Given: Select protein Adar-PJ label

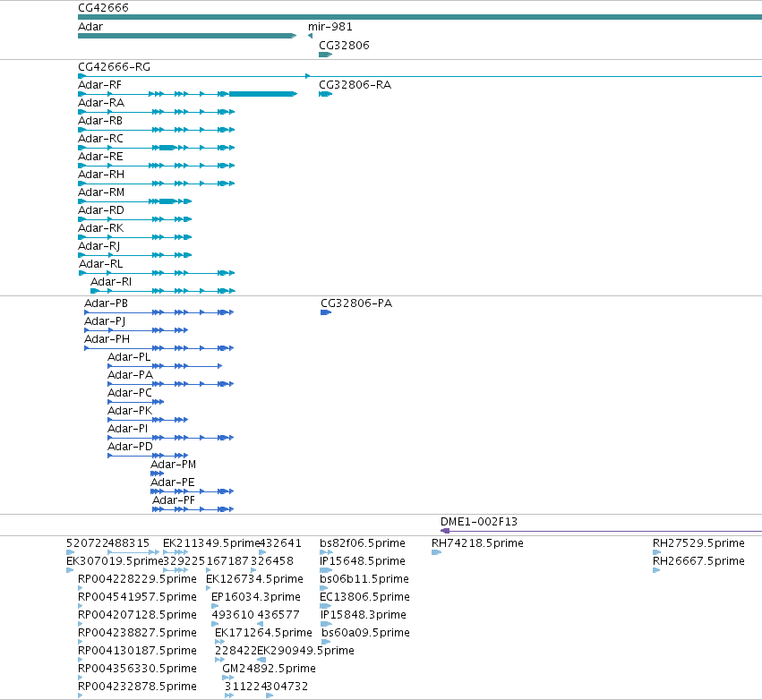Looking at the screenshot, I should click(105, 321).
